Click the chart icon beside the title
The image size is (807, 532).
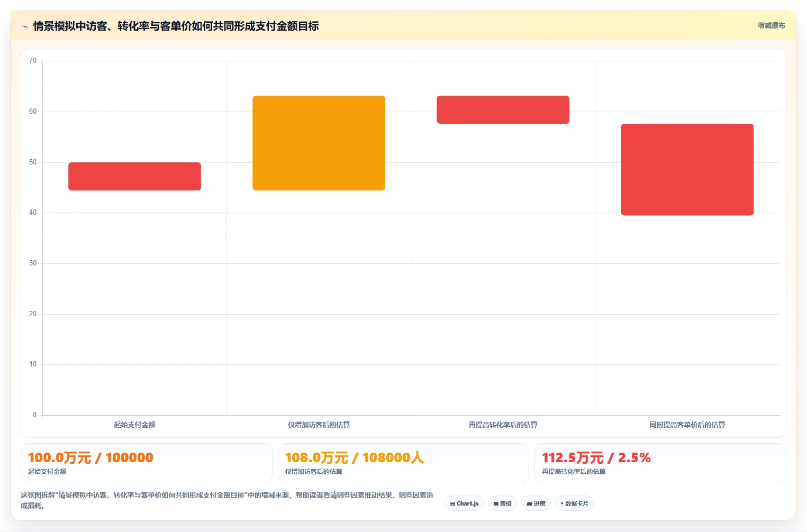[x=25, y=26]
